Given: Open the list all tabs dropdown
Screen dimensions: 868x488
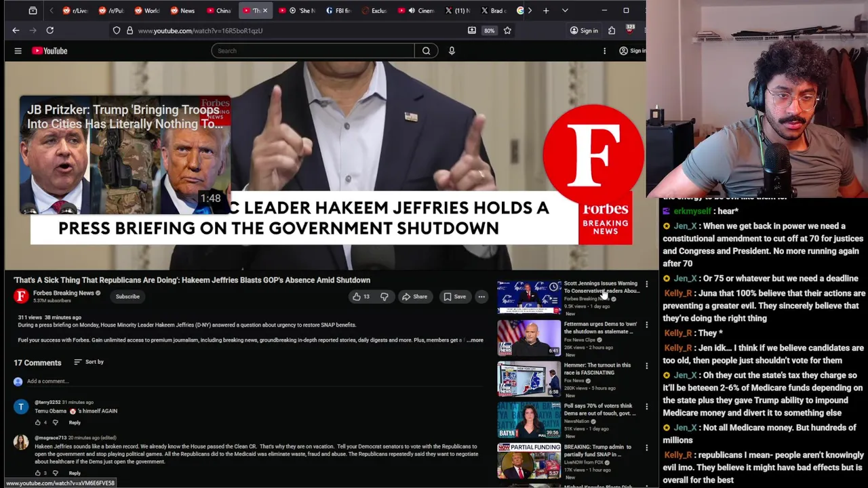Looking at the screenshot, I should click(x=565, y=10).
